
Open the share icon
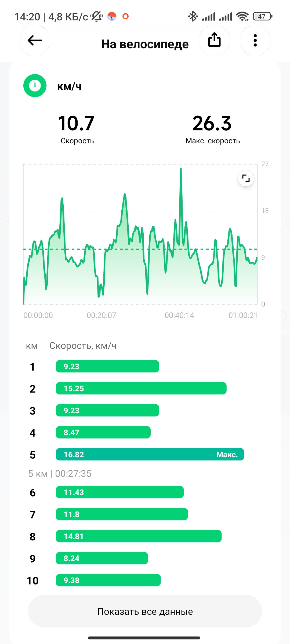click(214, 41)
